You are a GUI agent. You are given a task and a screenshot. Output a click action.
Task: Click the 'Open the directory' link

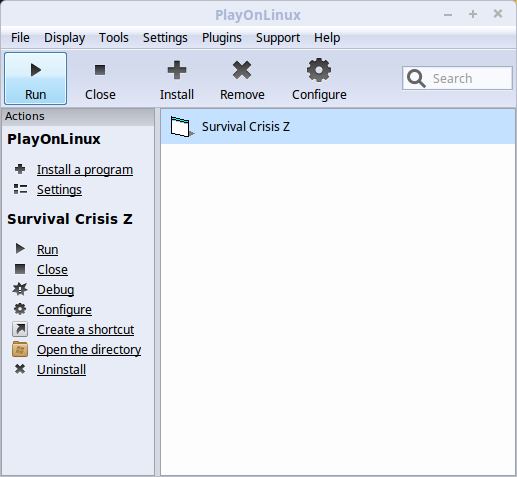click(89, 350)
